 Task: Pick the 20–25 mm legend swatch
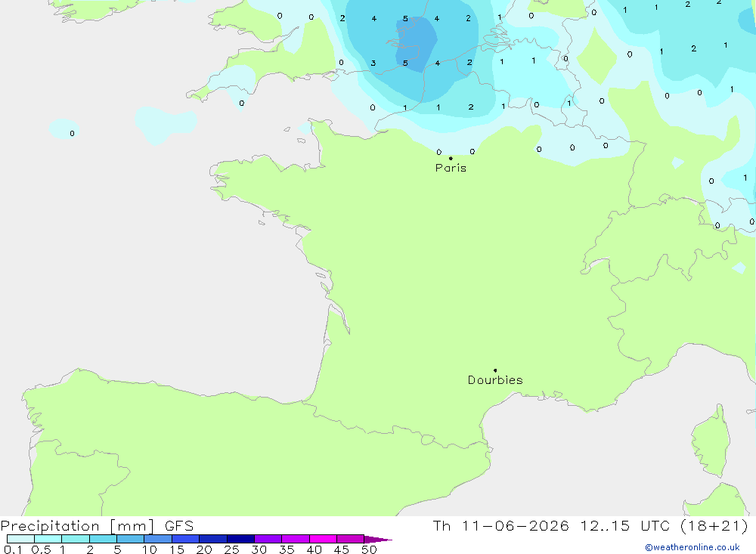click(x=212, y=539)
